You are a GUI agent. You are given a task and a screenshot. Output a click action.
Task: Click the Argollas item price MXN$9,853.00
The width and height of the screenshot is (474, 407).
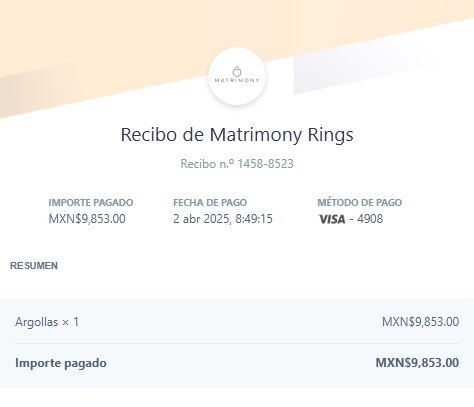click(x=420, y=322)
